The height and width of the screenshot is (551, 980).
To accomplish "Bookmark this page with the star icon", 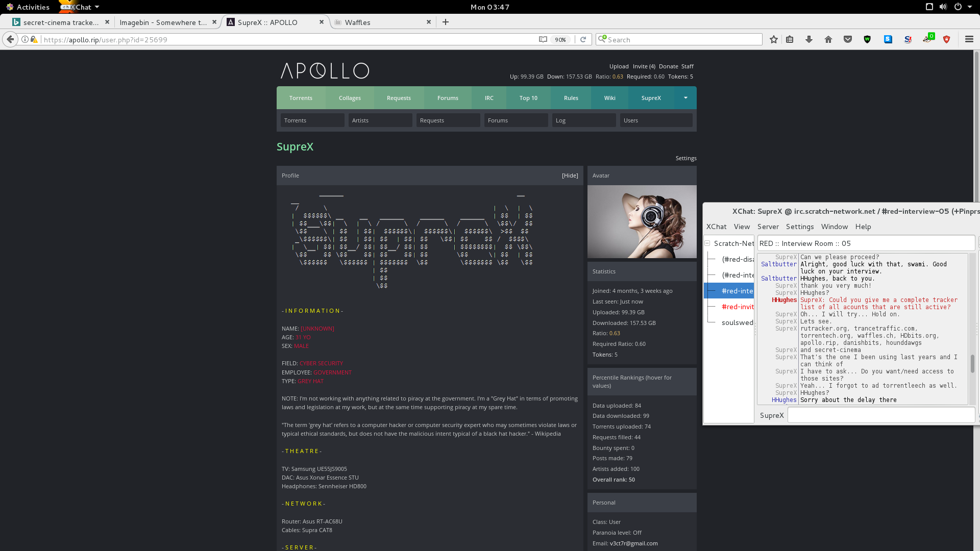I will tap(774, 39).
